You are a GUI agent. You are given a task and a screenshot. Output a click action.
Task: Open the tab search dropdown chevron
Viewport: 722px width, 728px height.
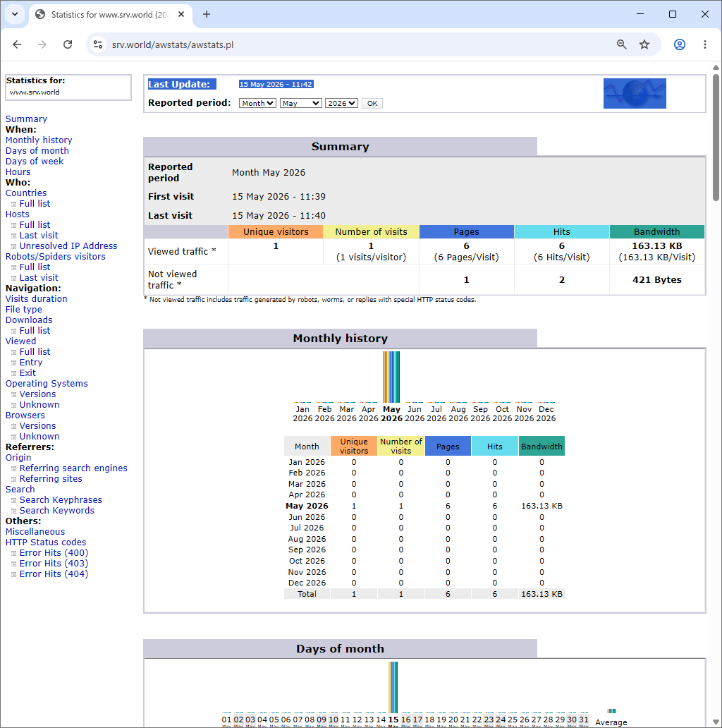[15, 14]
